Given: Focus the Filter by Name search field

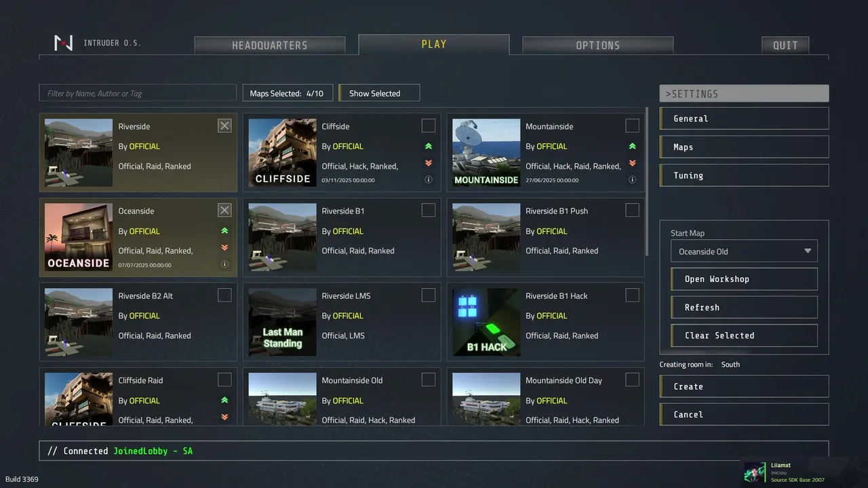Looking at the screenshot, I should pos(138,94).
